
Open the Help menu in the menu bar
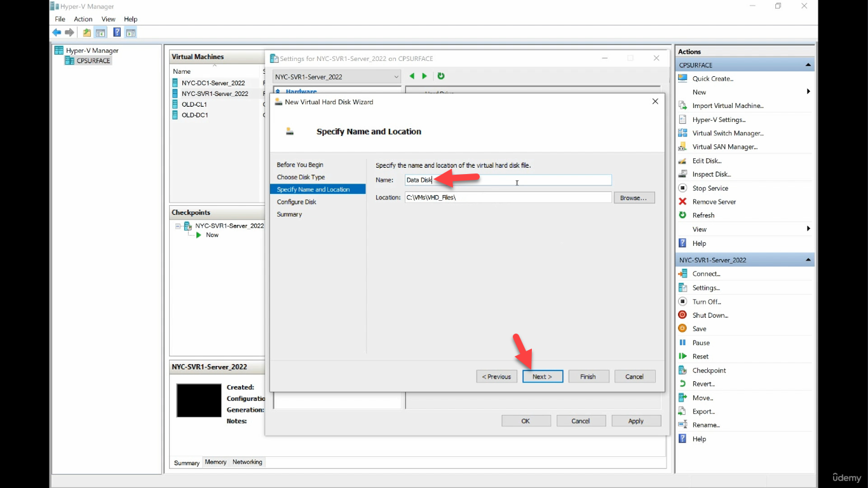tap(130, 19)
